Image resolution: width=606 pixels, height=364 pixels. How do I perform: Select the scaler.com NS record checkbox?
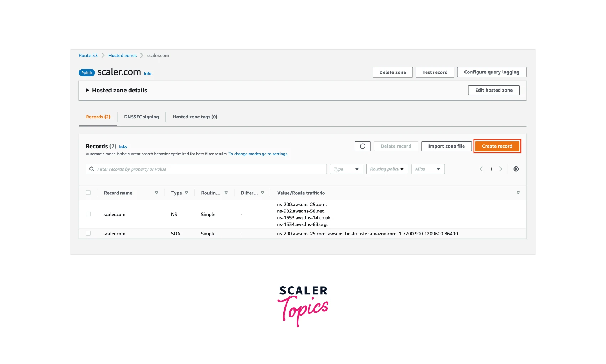88,214
